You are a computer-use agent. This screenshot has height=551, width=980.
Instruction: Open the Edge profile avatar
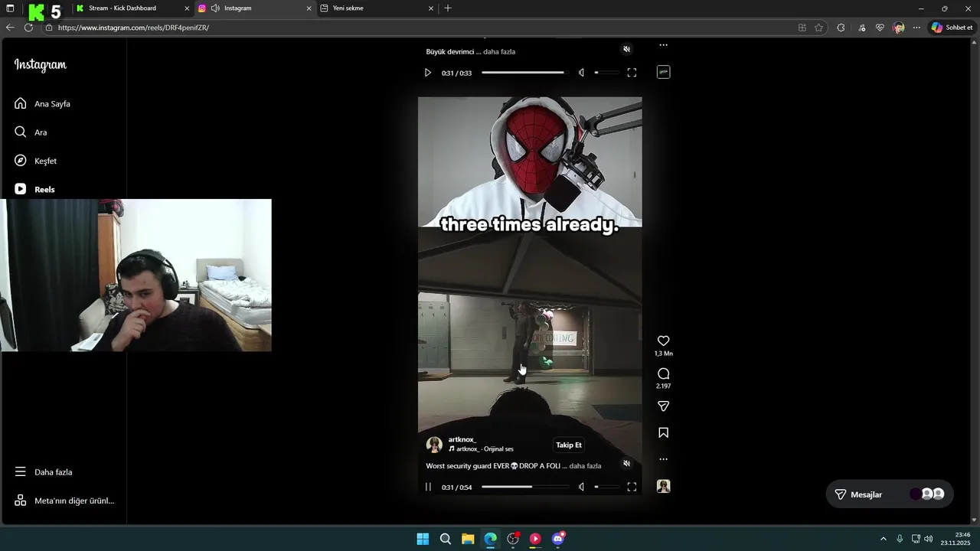pos(899,28)
